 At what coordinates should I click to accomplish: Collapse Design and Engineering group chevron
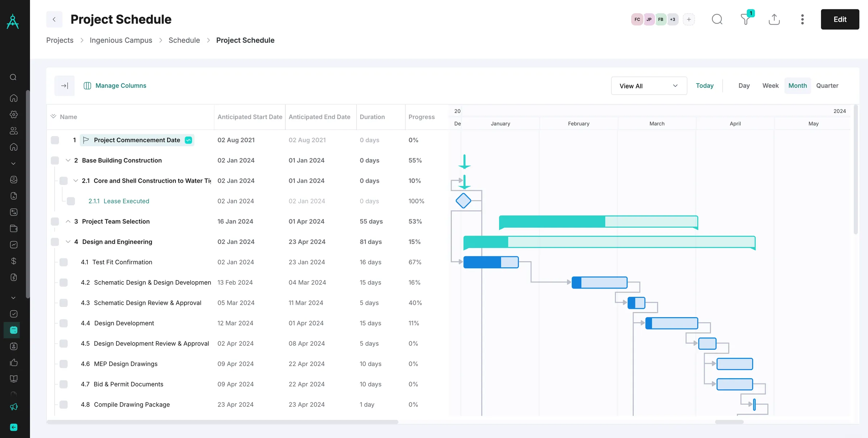click(x=68, y=242)
